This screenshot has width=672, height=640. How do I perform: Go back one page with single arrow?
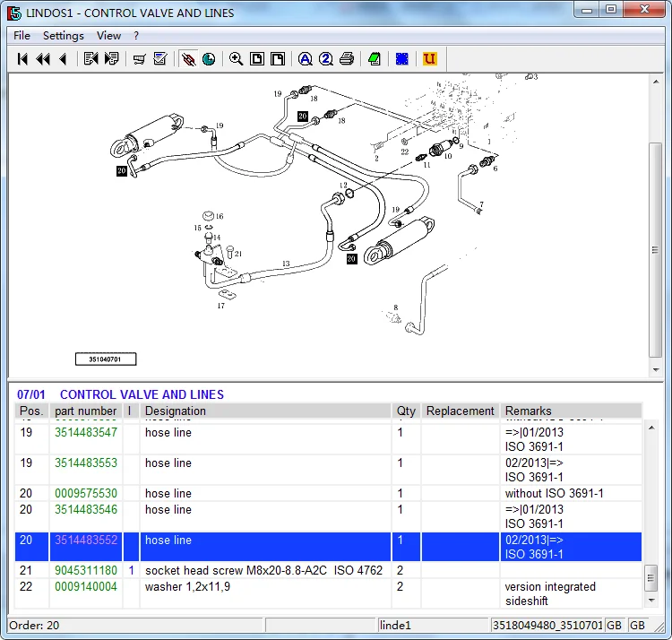tap(63, 59)
